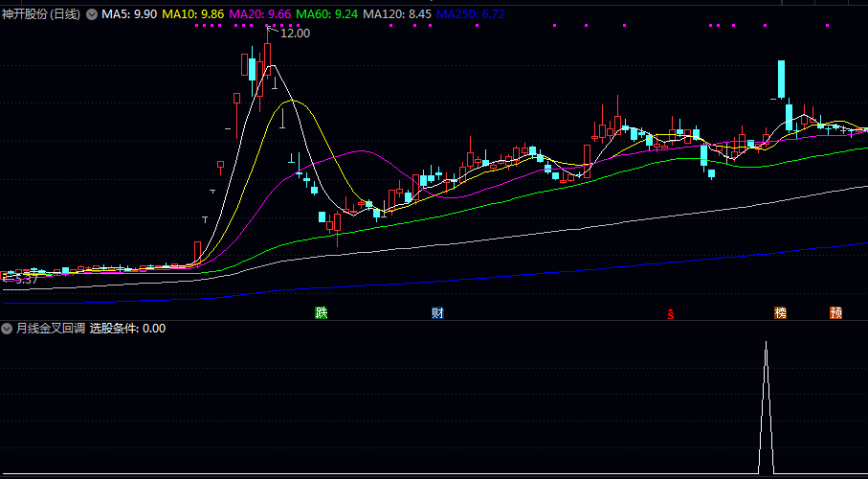Click the 月线金叉回调 indicator name
The width and height of the screenshot is (868, 479).
click(x=50, y=328)
